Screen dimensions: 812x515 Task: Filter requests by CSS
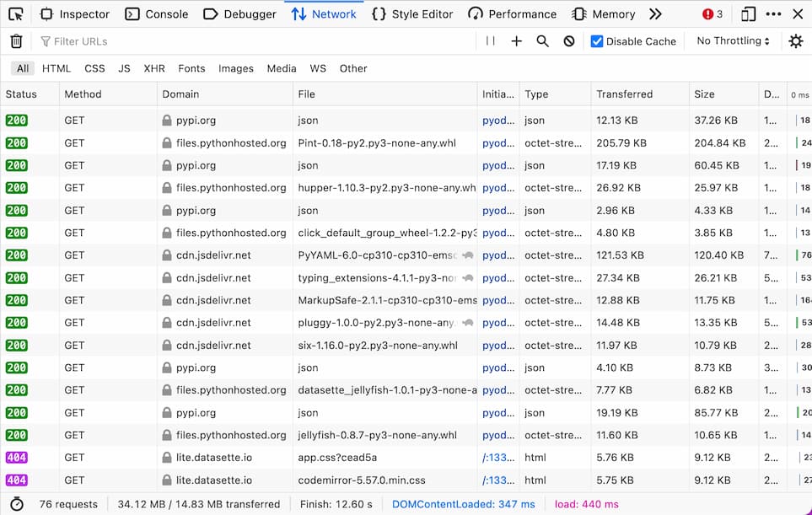click(x=94, y=68)
